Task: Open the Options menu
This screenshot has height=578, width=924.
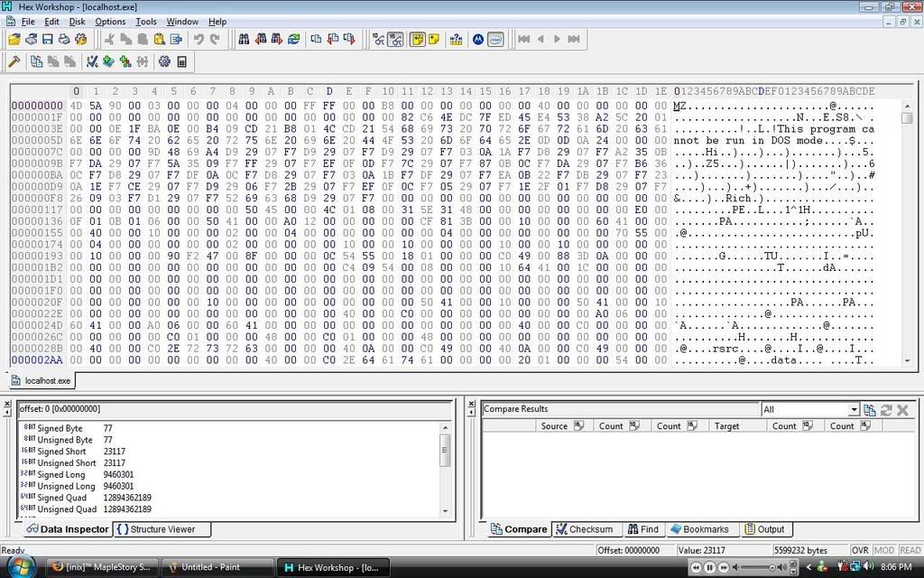Action: pos(110,22)
